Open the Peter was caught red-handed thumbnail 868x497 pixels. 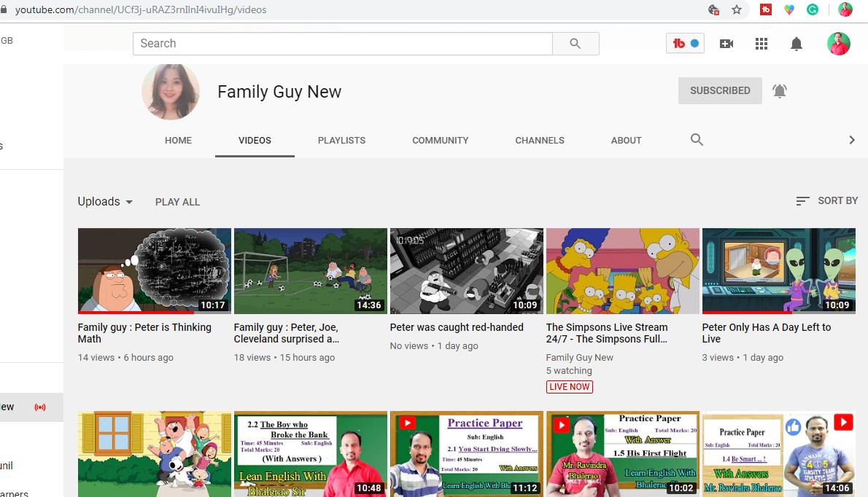pos(467,271)
